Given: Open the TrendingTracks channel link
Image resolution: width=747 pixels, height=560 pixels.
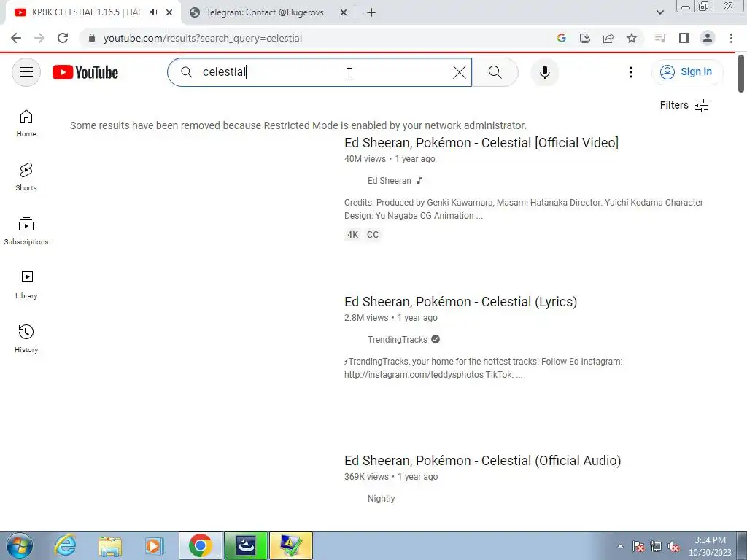Looking at the screenshot, I should click(398, 340).
